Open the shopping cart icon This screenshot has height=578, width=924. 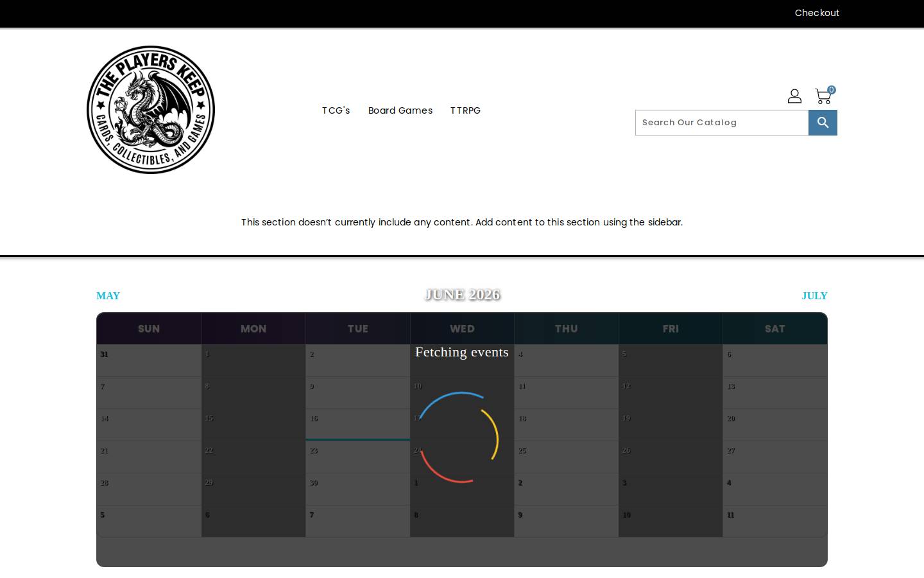point(823,97)
